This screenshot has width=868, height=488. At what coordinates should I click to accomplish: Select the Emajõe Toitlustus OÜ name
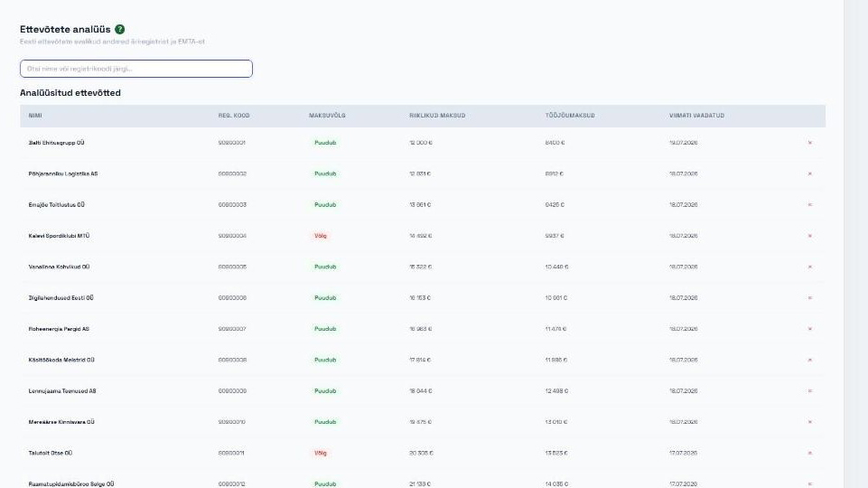57,205
